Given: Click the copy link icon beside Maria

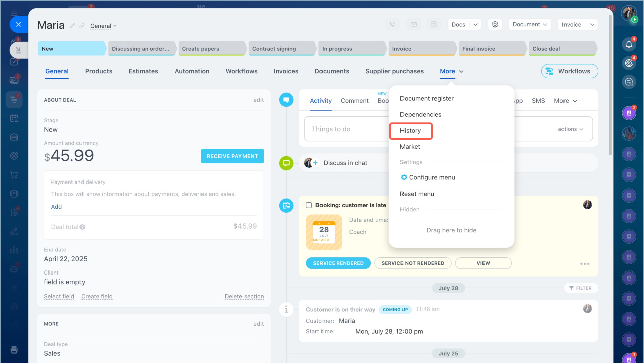Looking at the screenshot, I should coord(82,26).
